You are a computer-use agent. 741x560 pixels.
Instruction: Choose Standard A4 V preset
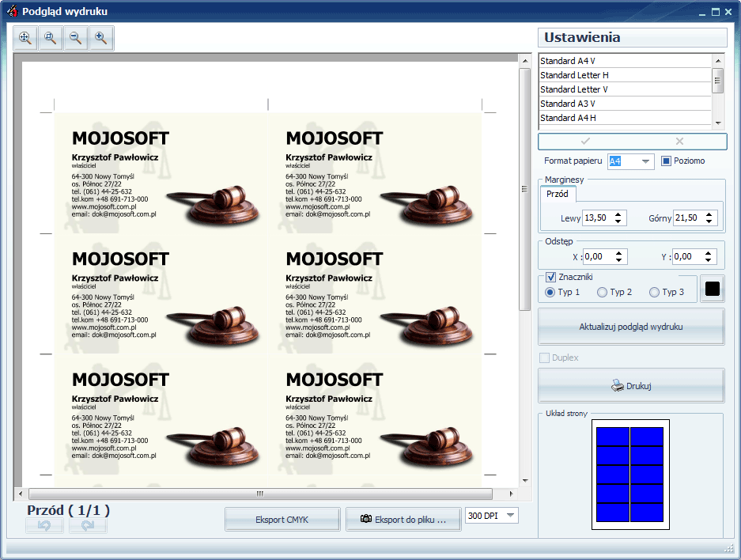click(x=625, y=61)
